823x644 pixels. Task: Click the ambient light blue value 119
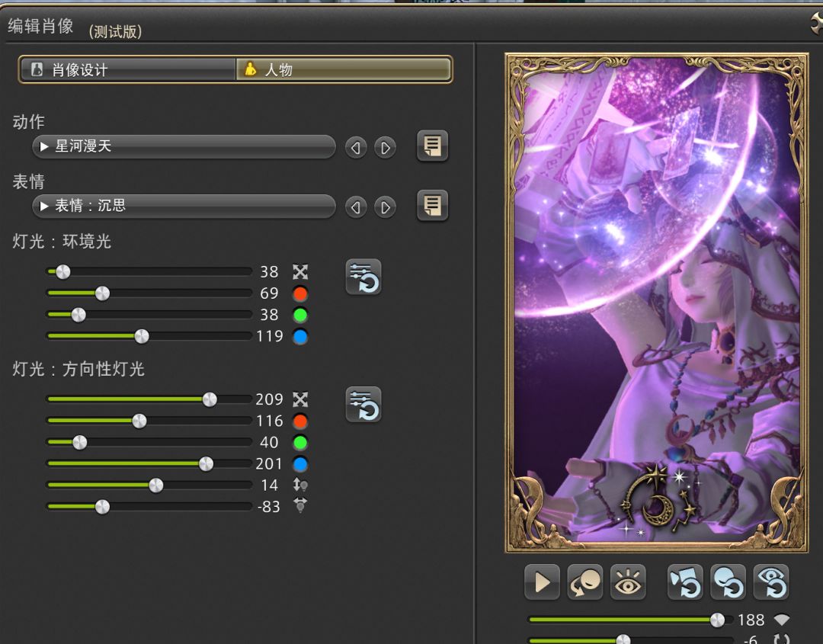pos(269,336)
